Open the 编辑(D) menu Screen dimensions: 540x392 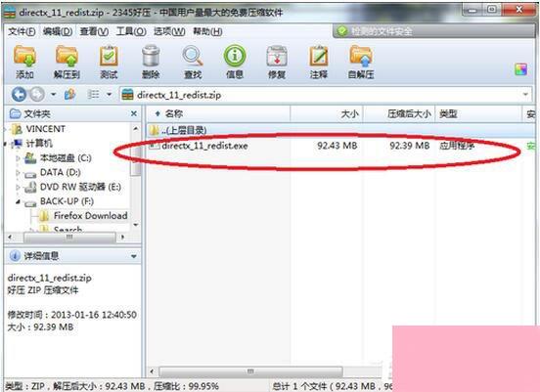(x=58, y=31)
